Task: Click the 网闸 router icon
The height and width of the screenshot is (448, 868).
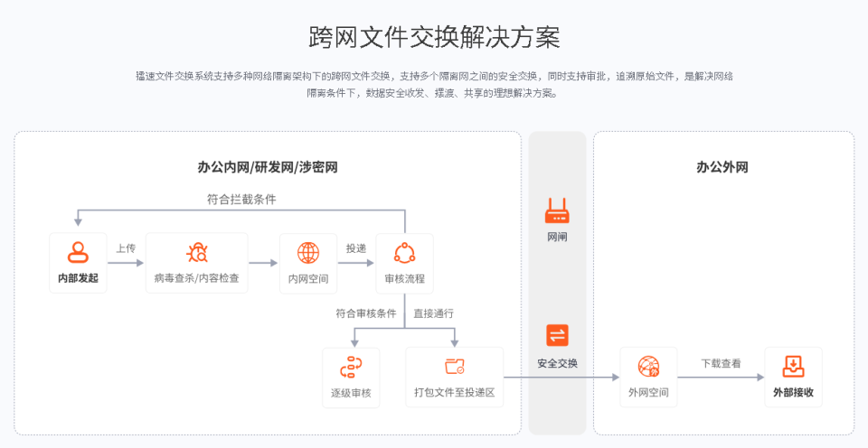Action: 557,210
